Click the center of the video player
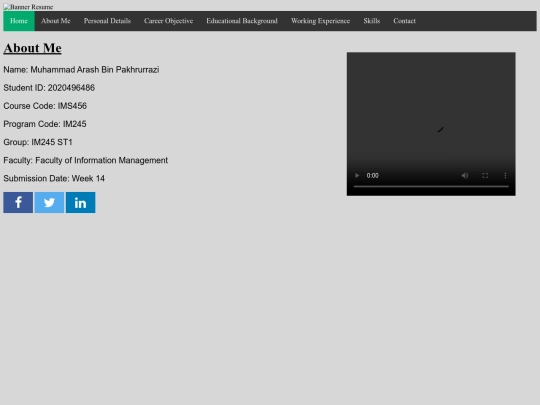This screenshot has height=405, width=540. [431, 124]
